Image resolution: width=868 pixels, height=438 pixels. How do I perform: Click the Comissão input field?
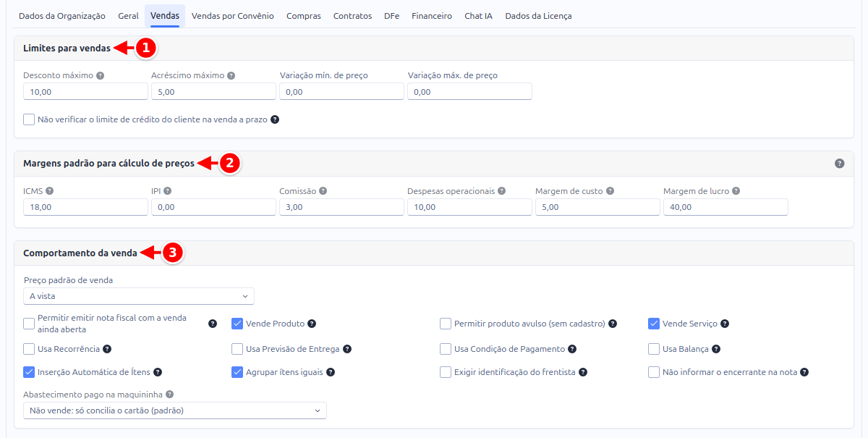(341, 207)
